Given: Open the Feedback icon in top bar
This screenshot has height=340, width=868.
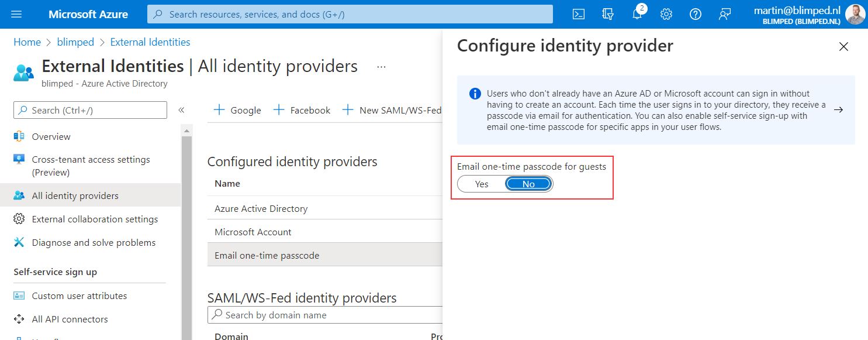Looking at the screenshot, I should [725, 14].
